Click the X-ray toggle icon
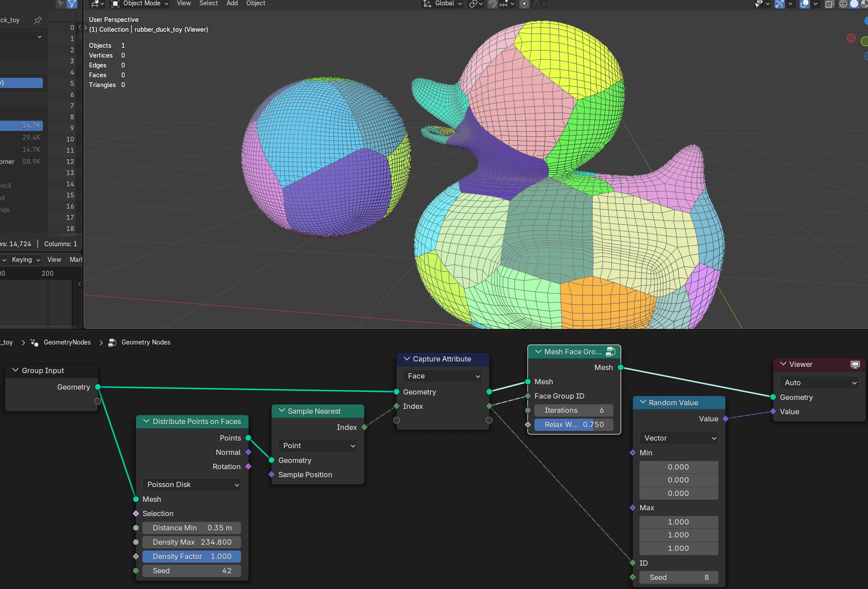 829,4
